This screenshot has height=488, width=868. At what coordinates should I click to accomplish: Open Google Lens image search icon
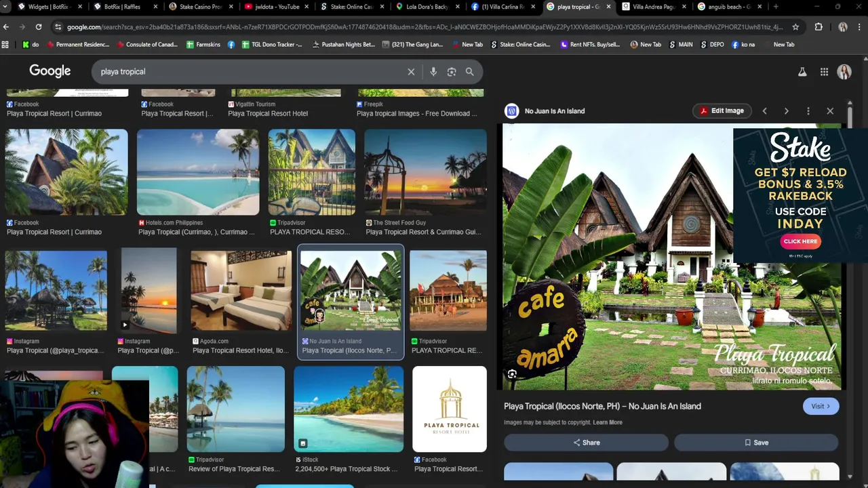(452, 72)
